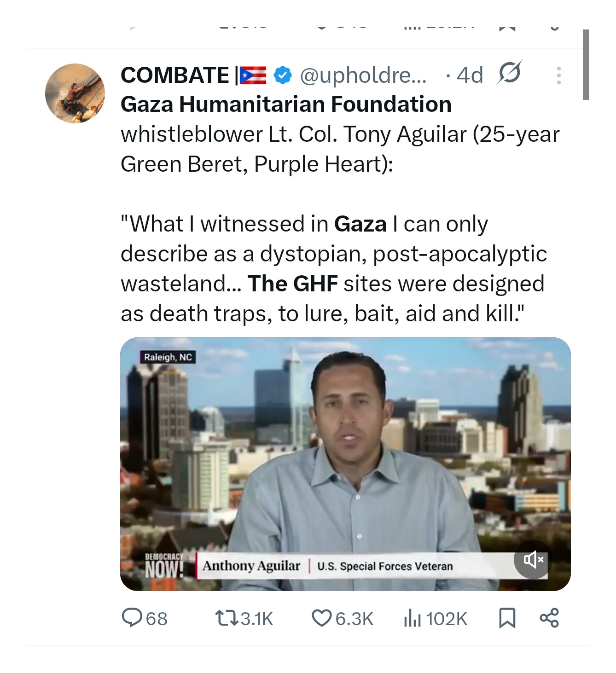The image size is (616, 673).
Task: Click the Puerto Rico flag emoji
Action: (253, 75)
